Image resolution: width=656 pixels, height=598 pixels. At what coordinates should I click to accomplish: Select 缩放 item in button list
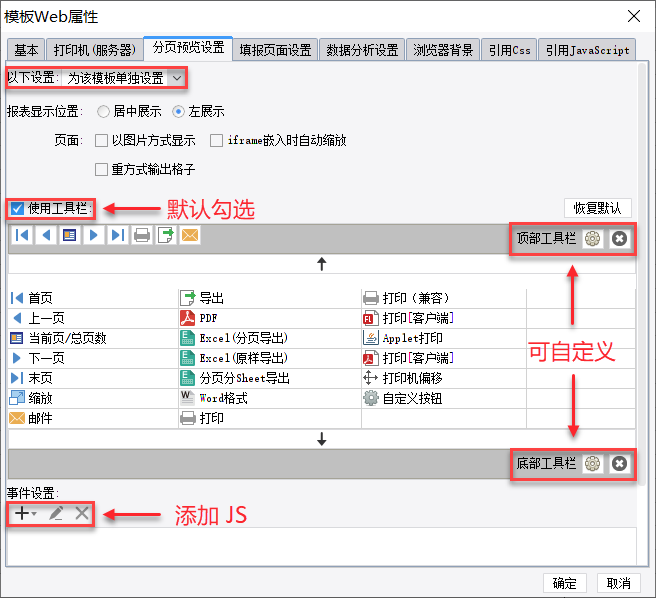(93, 398)
